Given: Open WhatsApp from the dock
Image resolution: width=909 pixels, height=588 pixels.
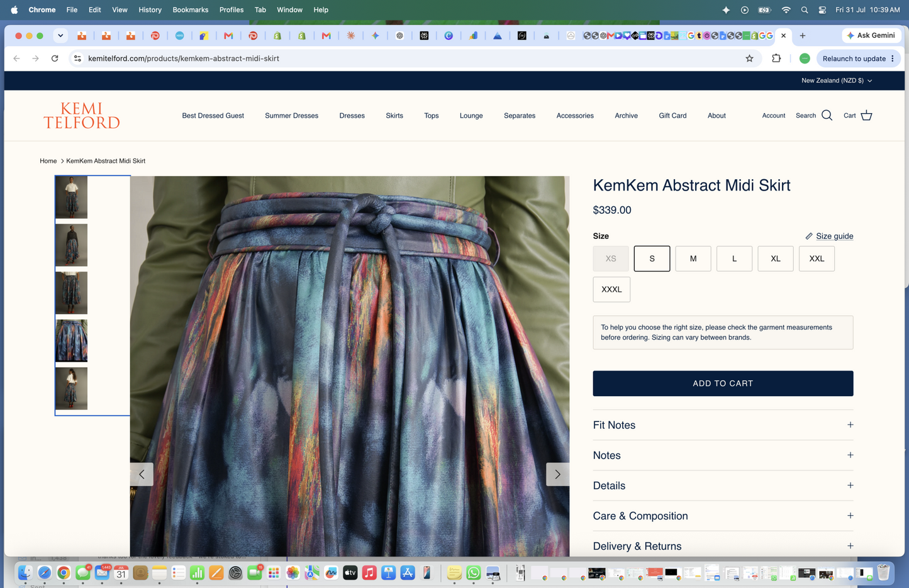Looking at the screenshot, I should (474, 573).
